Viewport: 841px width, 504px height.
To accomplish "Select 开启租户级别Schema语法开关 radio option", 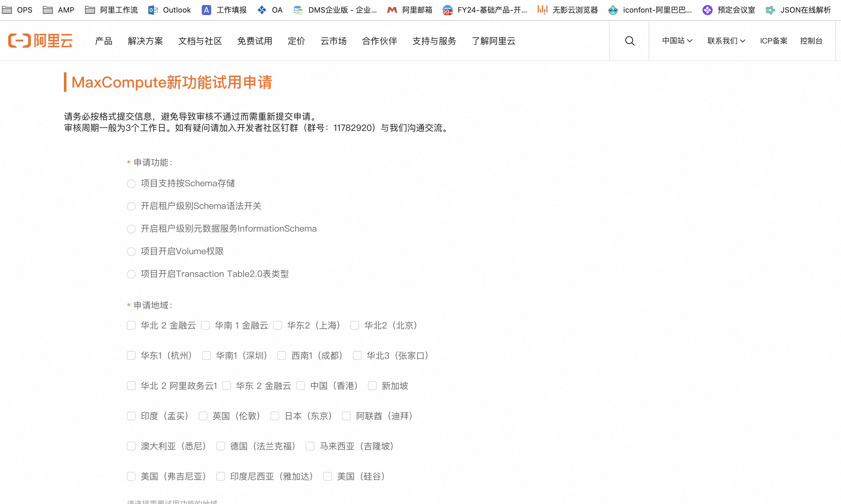I will (x=131, y=206).
